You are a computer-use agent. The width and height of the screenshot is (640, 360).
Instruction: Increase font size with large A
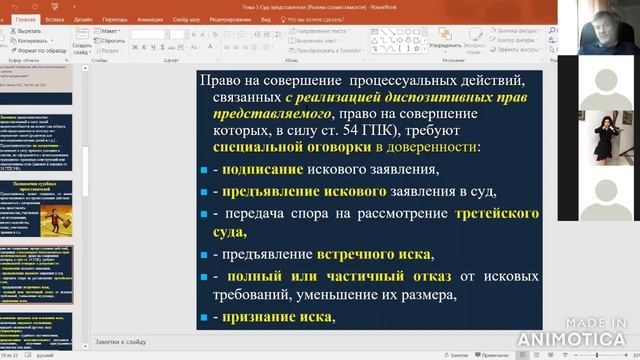(x=193, y=35)
